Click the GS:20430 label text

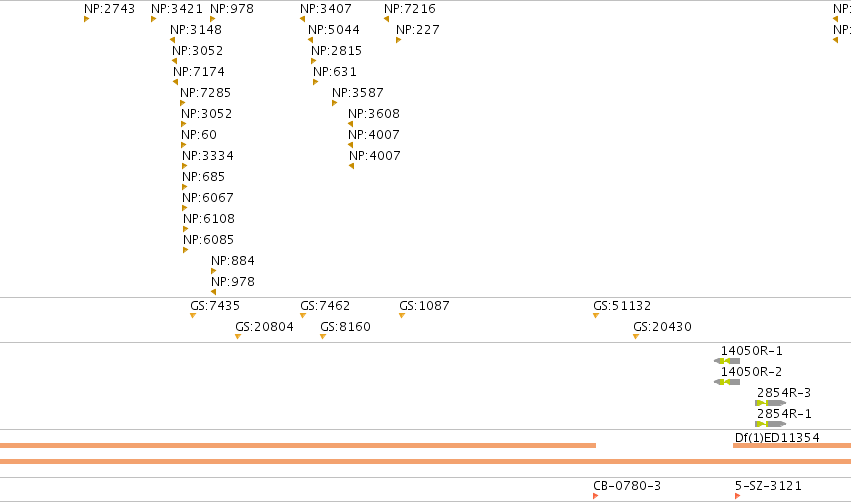[663, 327]
